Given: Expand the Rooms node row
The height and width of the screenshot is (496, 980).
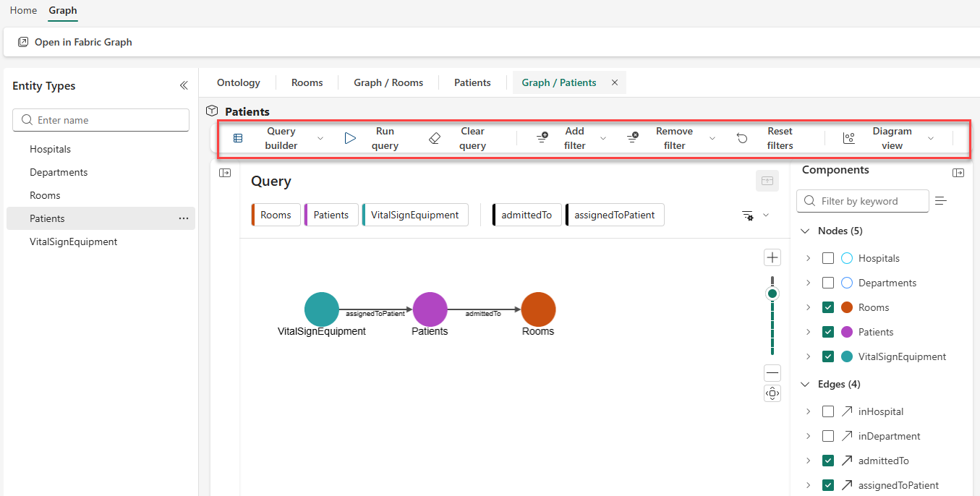Looking at the screenshot, I should pyautogui.click(x=808, y=307).
